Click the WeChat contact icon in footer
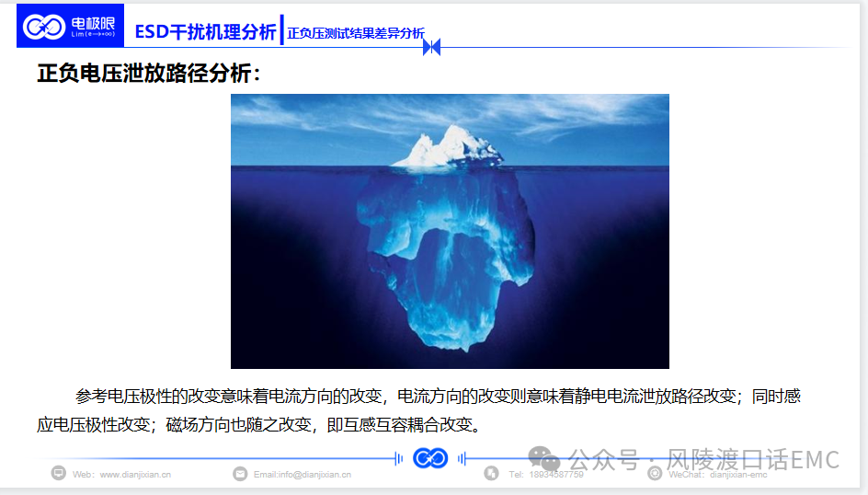868x495 pixels. pyautogui.click(x=655, y=474)
